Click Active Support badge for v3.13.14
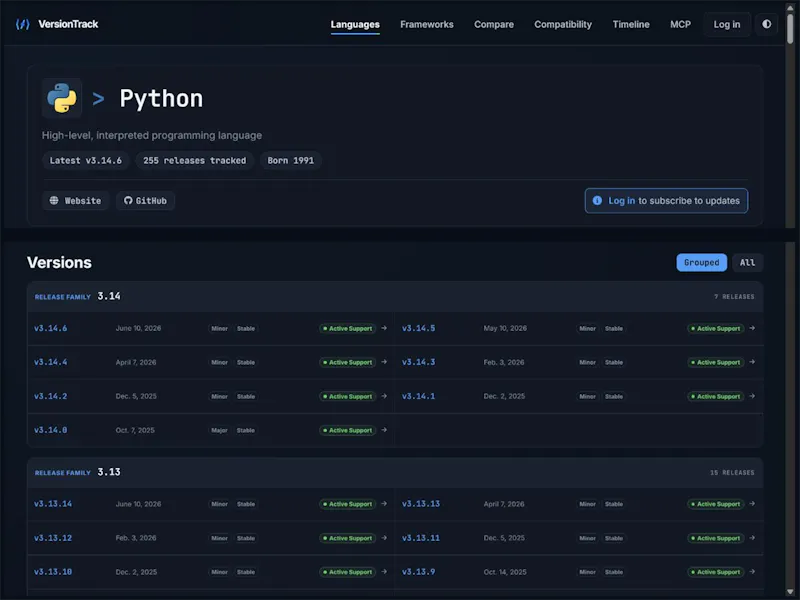Screen dimensions: 800x600 tap(347, 504)
